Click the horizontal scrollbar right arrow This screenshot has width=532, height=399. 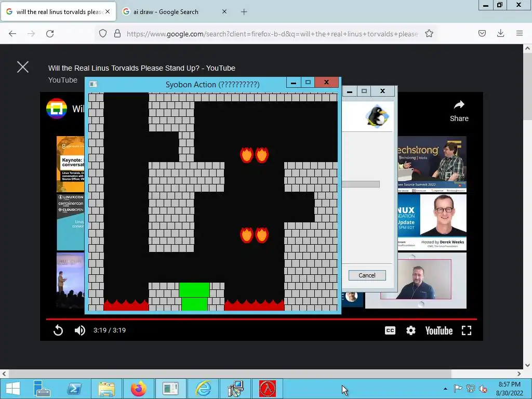[519, 374]
